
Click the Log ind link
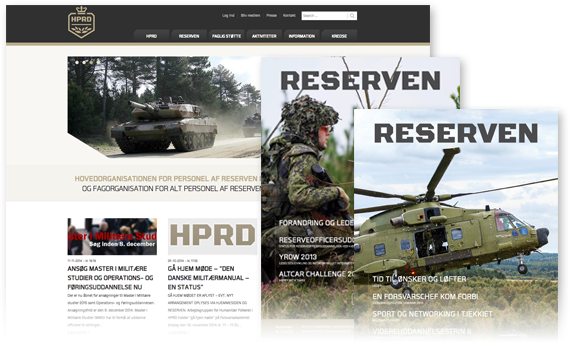pyautogui.click(x=228, y=16)
